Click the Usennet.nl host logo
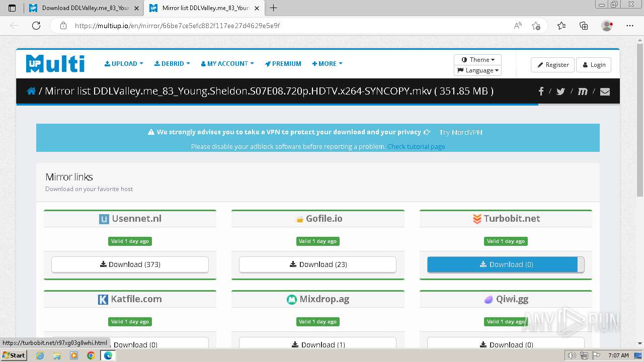Screen dimensions: 644x362 coord(104,219)
